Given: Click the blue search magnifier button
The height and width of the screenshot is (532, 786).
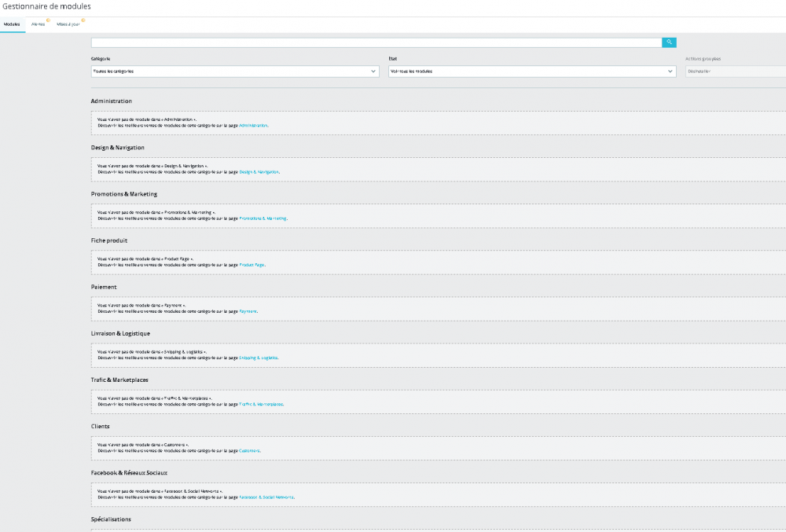Looking at the screenshot, I should pyautogui.click(x=669, y=42).
